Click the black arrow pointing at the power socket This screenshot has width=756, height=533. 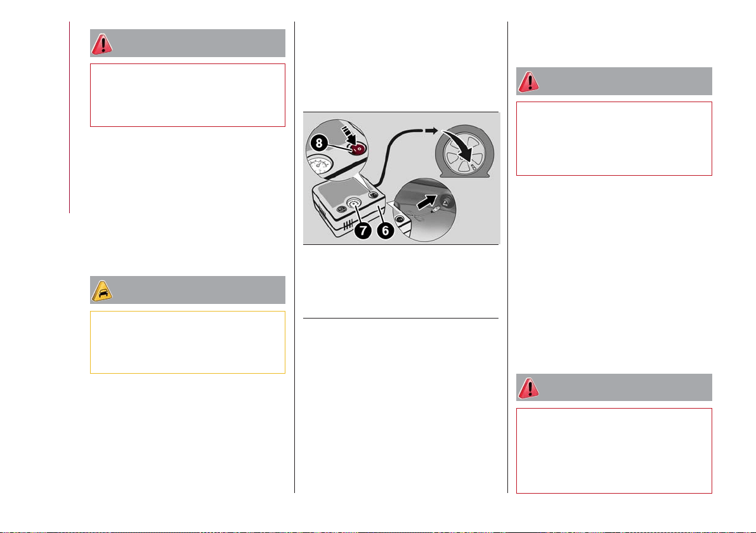[x=427, y=202]
